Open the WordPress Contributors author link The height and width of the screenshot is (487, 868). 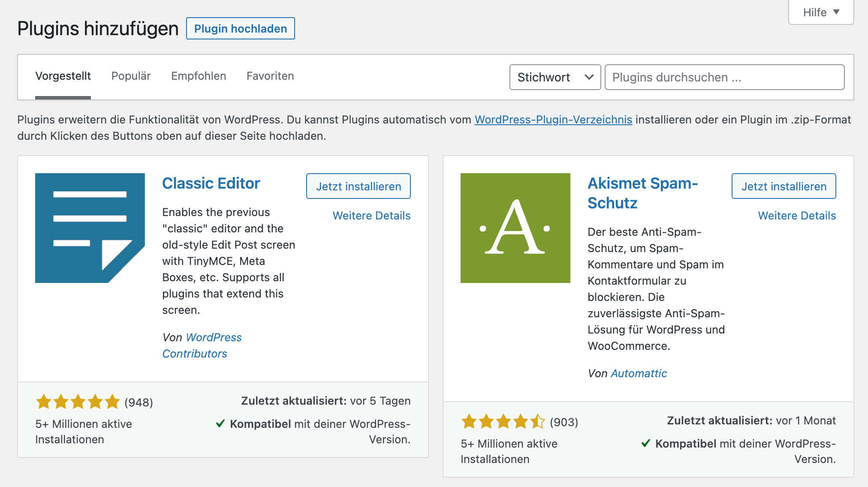tap(202, 346)
